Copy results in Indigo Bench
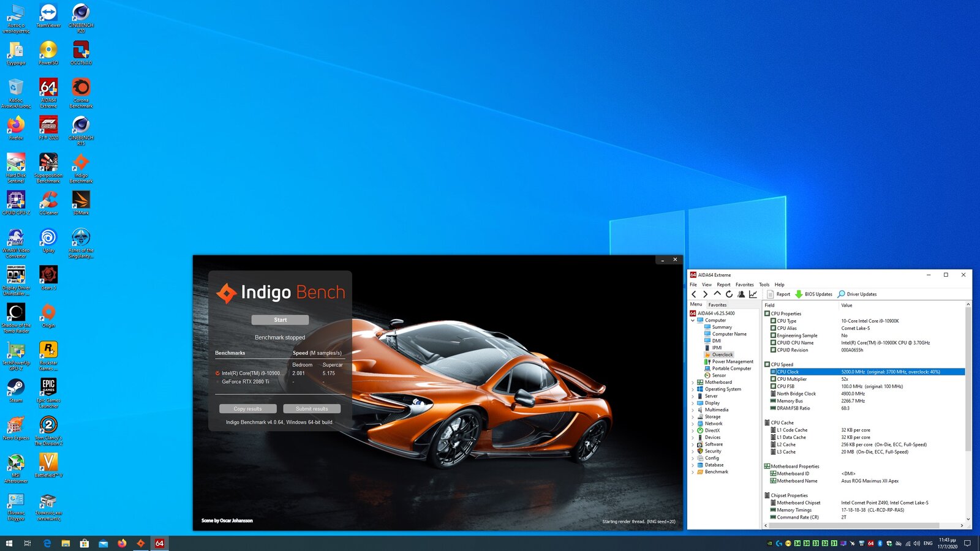 (x=247, y=409)
